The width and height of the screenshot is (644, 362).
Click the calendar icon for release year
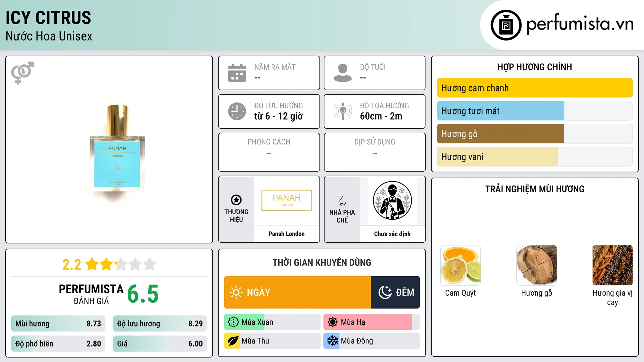click(x=237, y=73)
